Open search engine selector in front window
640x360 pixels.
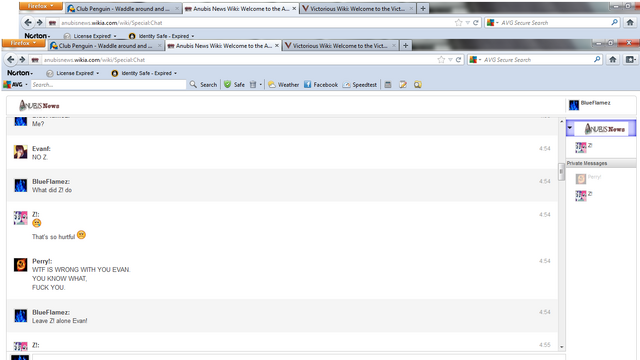(476, 60)
